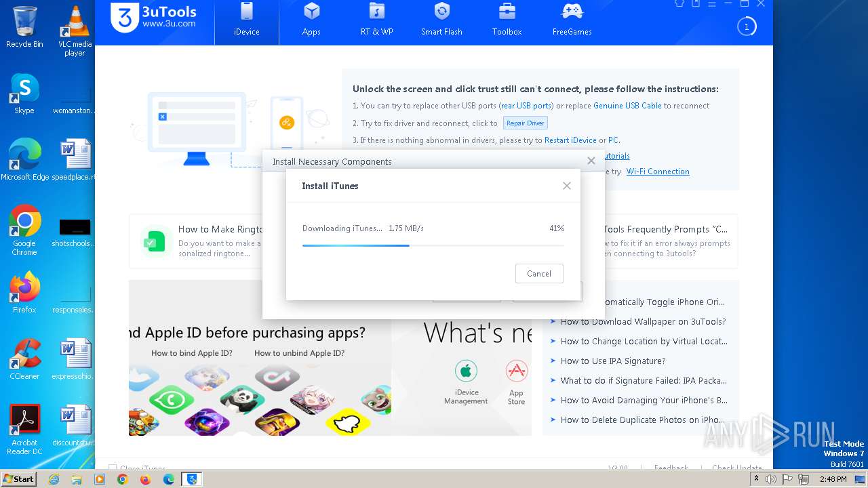Click How to bind Apple ID
Viewport: 868px width, 488px height.
[x=192, y=353]
